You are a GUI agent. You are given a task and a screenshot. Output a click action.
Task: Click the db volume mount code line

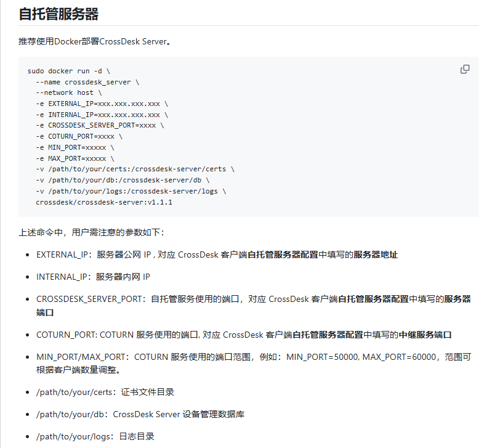[x=123, y=180]
